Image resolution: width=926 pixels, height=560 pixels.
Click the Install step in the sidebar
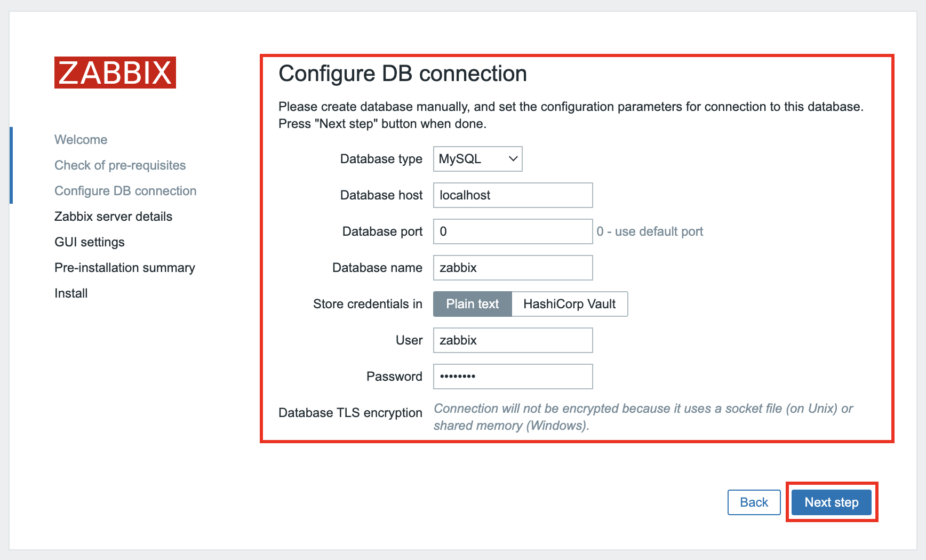[x=71, y=293]
